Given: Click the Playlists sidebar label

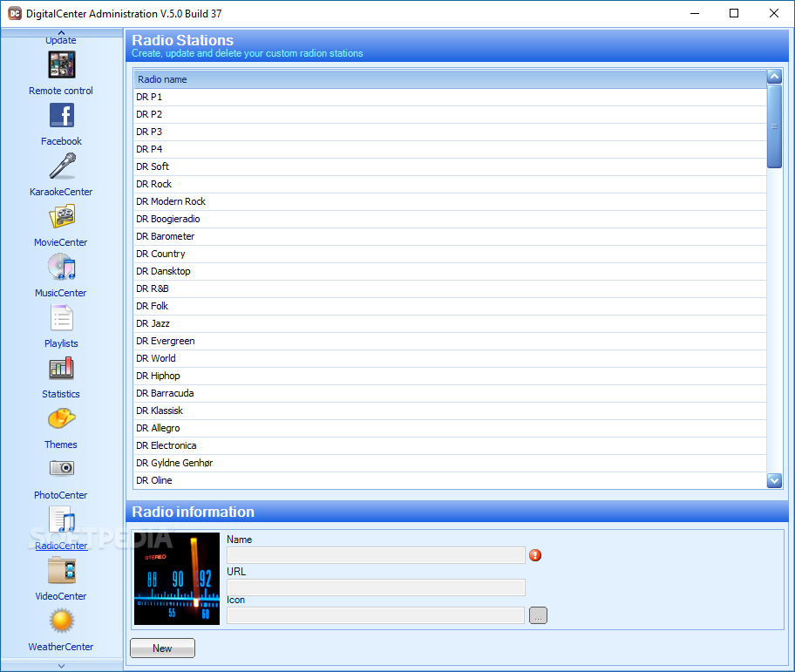Looking at the screenshot, I should click(61, 343).
